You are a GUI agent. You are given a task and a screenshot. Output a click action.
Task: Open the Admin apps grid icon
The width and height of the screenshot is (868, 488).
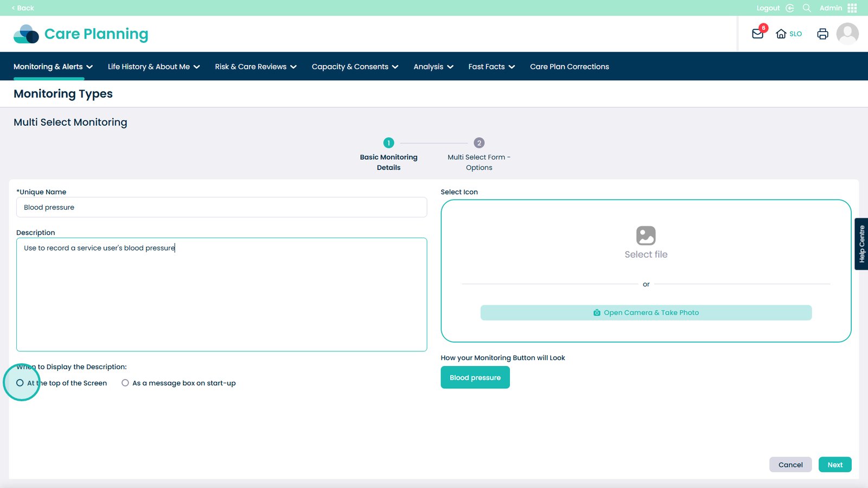[x=852, y=8]
